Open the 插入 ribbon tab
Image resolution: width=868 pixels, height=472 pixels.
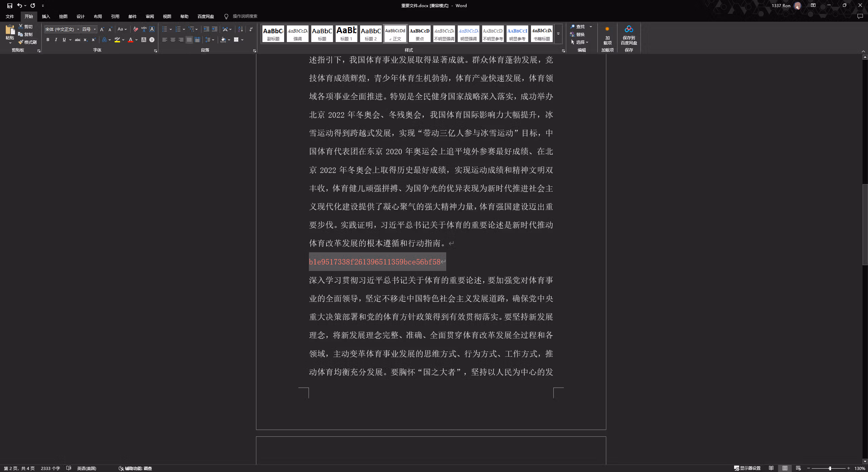tap(46, 16)
